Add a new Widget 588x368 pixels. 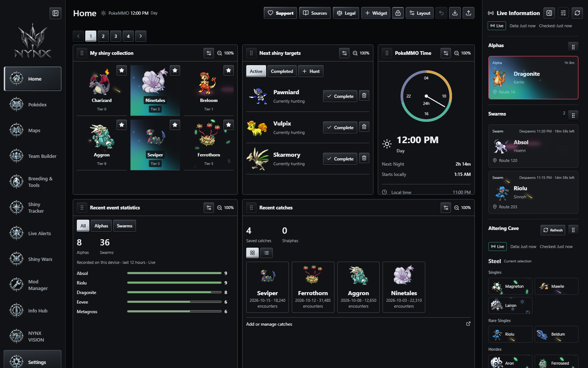pyautogui.click(x=376, y=13)
